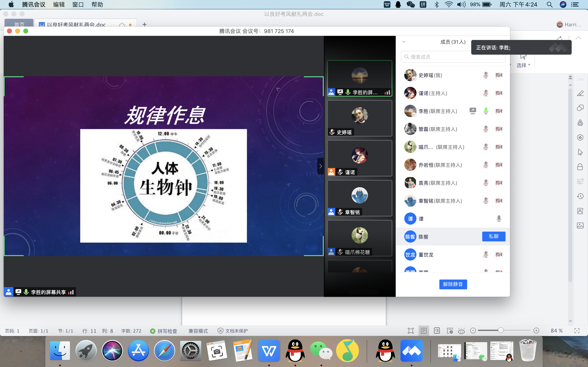The image size is (588, 367).
Task: Click the green microphone icon for 李胜
Action: coord(486,111)
